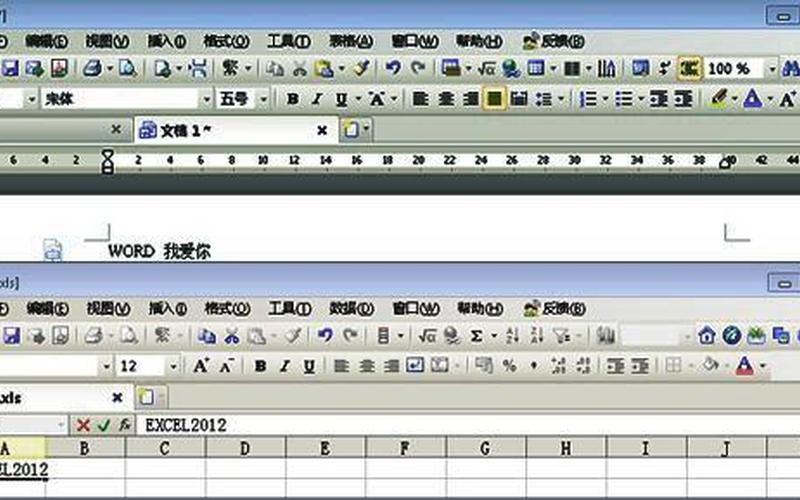This screenshot has width=800, height=500.
Task: Open the spreadsheet font size 12 dropdown
Action: [173, 366]
